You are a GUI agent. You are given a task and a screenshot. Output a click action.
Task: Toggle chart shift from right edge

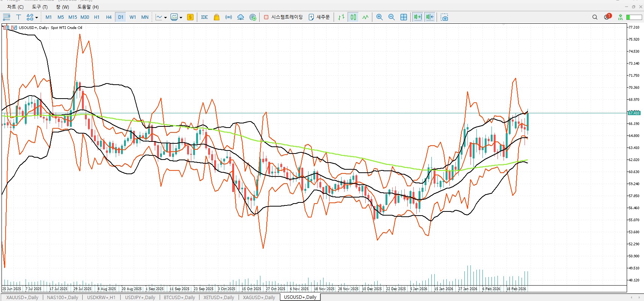(430, 17)
